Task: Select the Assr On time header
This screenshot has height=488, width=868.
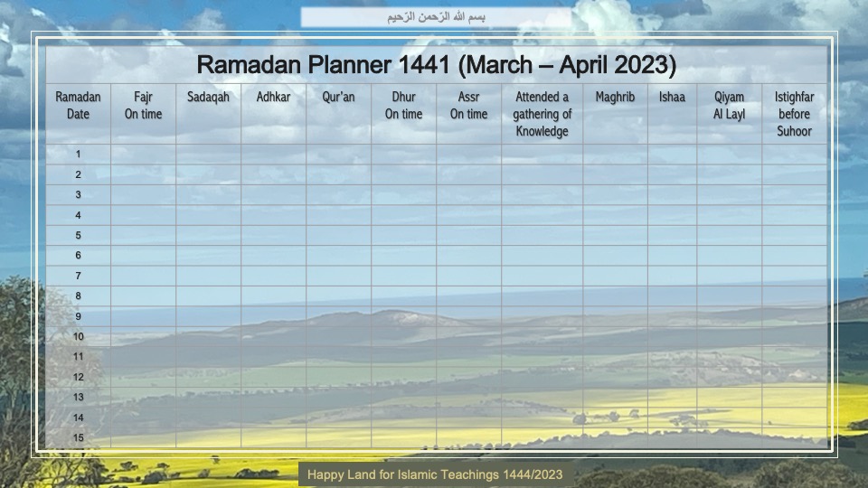Action: pyautogui.click(x=468, y=106)
